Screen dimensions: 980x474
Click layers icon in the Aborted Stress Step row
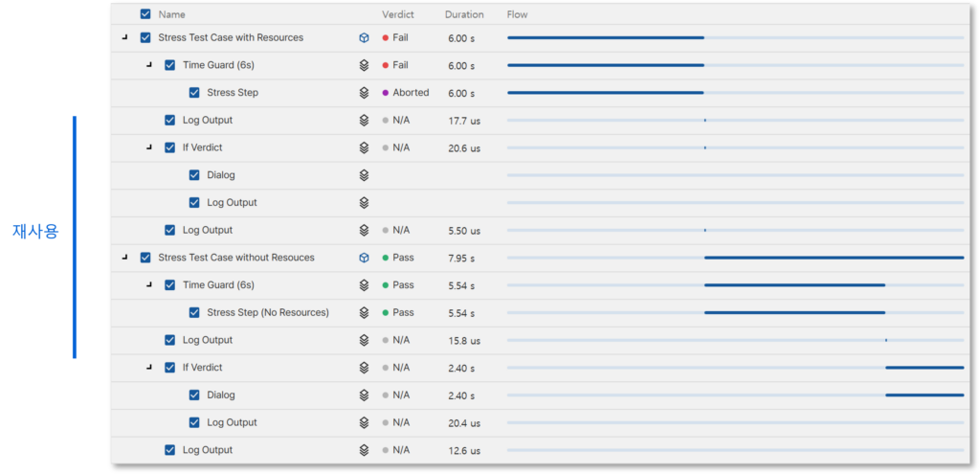pyautogui.click(x=364, y=93)
